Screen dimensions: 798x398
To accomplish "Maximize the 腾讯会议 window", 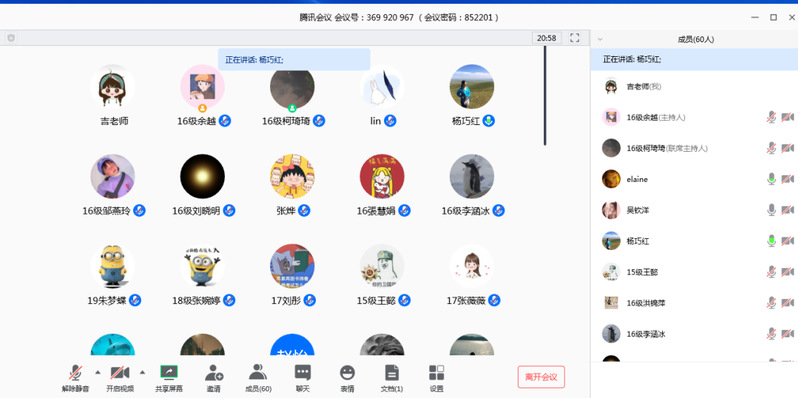I will (774, 17).
